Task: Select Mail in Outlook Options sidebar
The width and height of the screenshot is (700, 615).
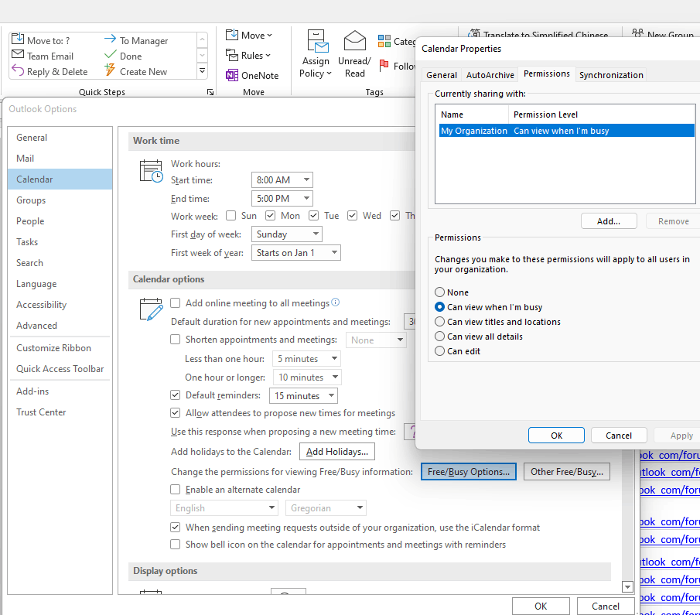Action: (60, 159)
